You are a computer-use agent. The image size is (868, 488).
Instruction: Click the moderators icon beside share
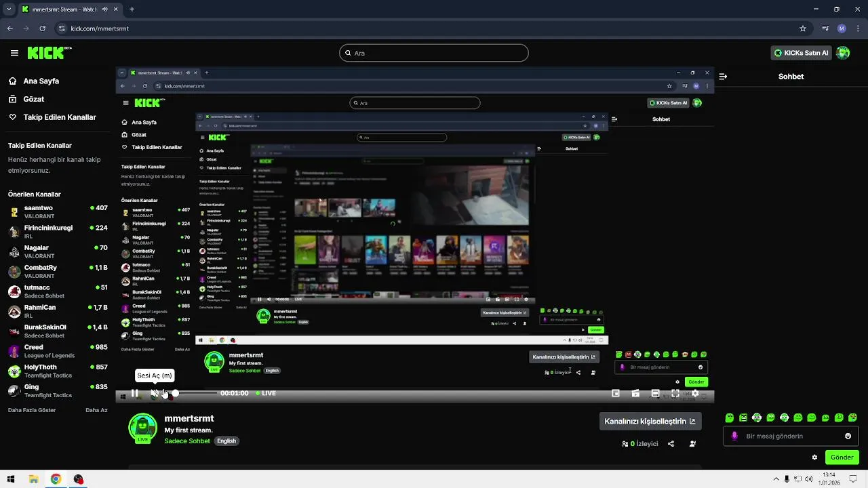[692, 444]
